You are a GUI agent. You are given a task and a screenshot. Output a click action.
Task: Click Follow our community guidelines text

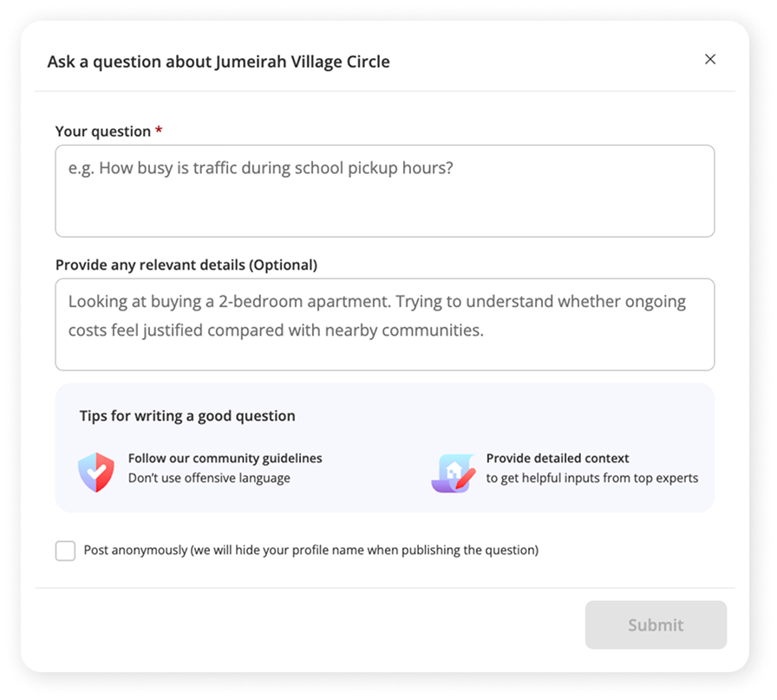click(225, 458)
